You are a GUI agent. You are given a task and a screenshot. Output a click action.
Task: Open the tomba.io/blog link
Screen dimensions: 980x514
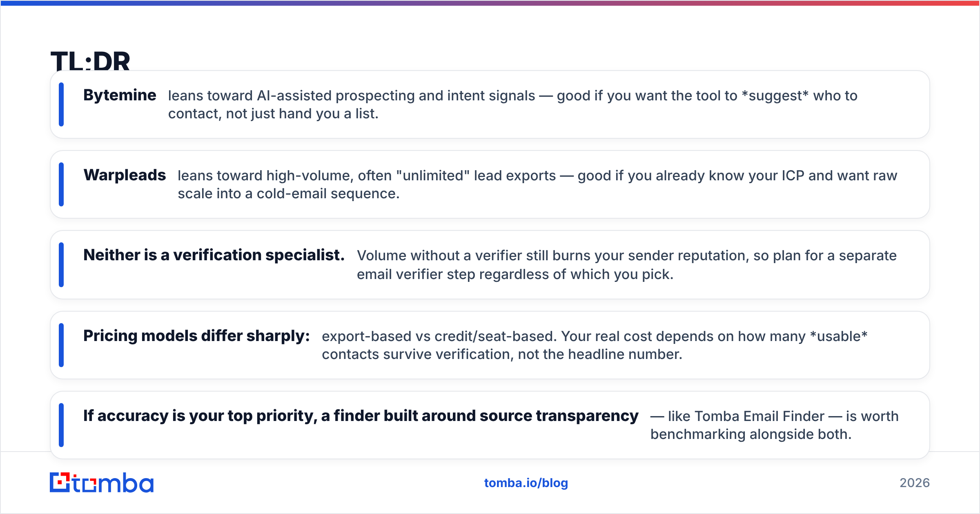click(526, 483)
